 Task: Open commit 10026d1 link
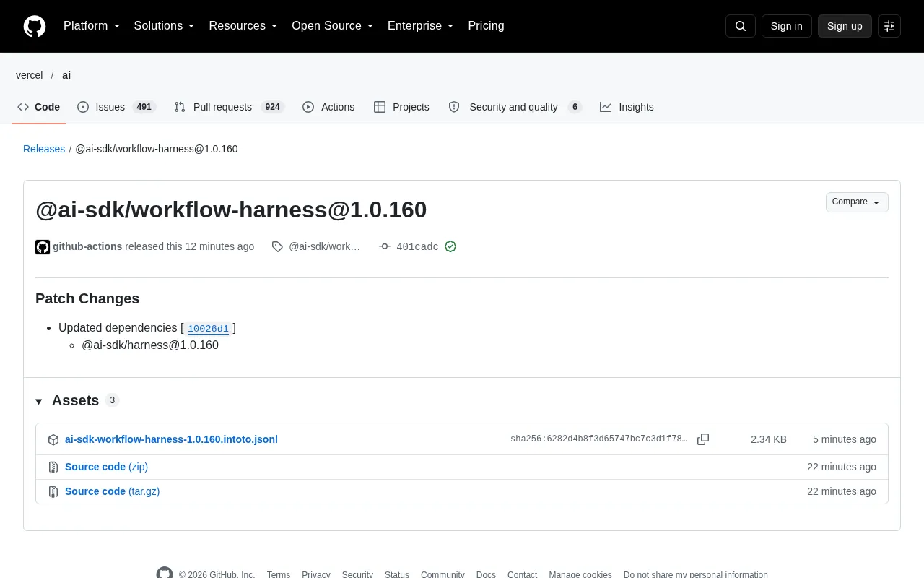pos(208,329)
